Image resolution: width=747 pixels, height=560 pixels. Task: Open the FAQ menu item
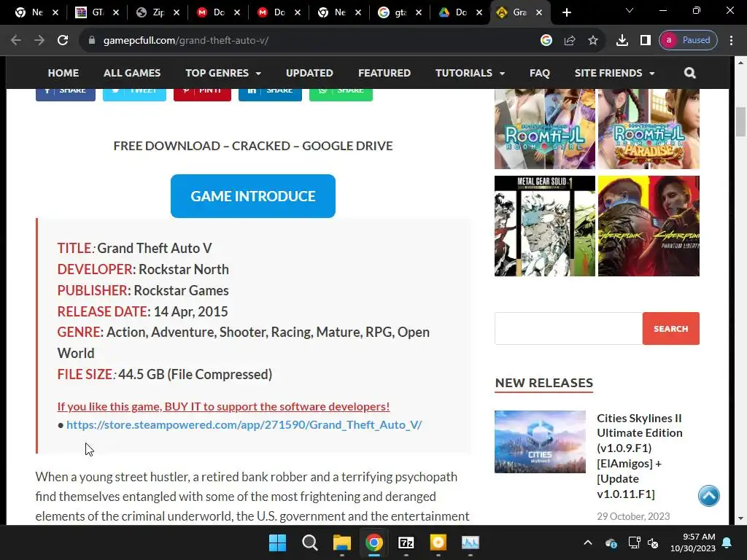pos(539,73)
